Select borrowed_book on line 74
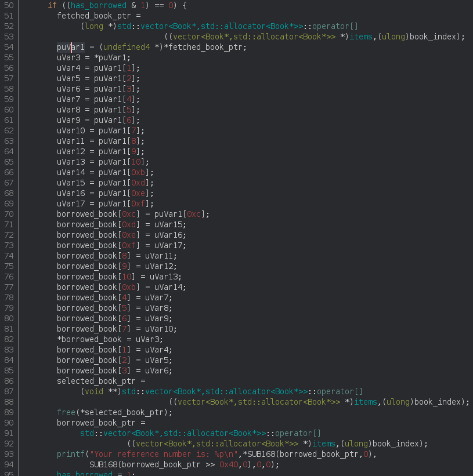The width and height of the screenshot is (473, 476). 87,256
